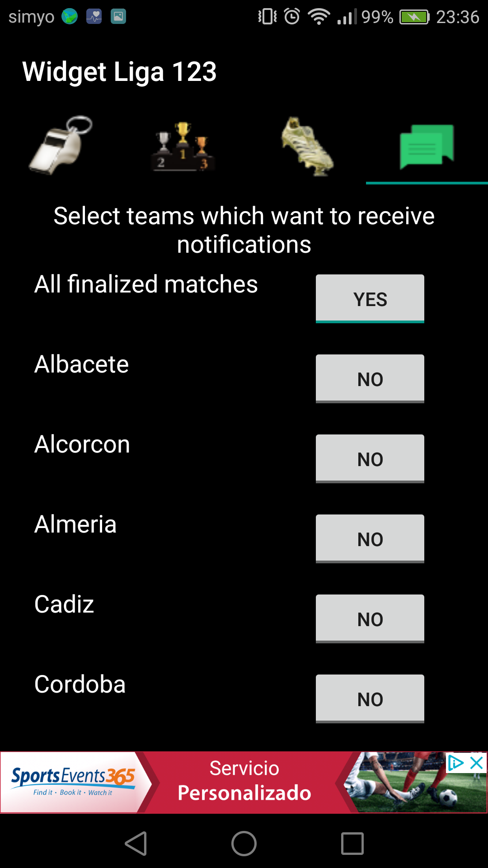
Task: Tap the Cadiz team name
Action: [x=64, y=604]
